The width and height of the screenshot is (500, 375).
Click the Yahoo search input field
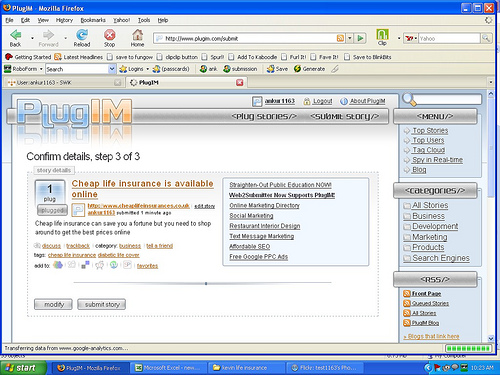tap(449, 39)
